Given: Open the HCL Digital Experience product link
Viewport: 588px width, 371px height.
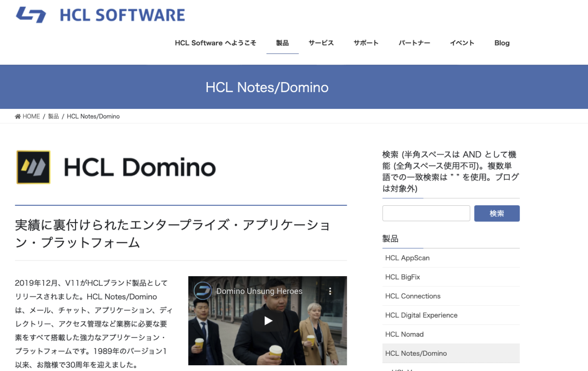Looking at the screenshot, I should (x=451, y=315).
